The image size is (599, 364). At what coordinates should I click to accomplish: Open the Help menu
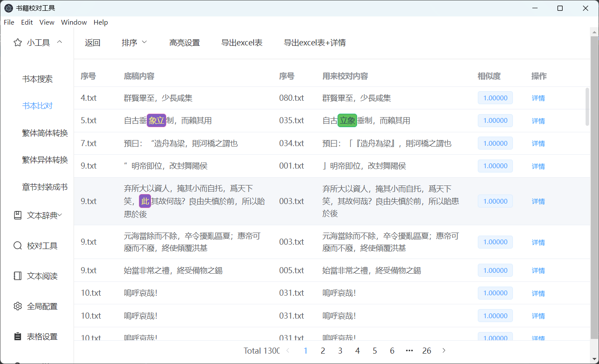(101, 22)
